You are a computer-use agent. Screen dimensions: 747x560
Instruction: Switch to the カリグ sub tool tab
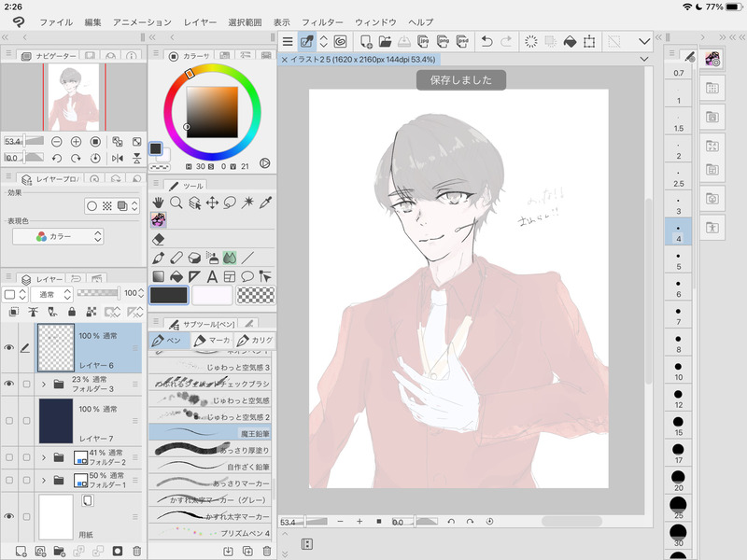pos(255,340)
